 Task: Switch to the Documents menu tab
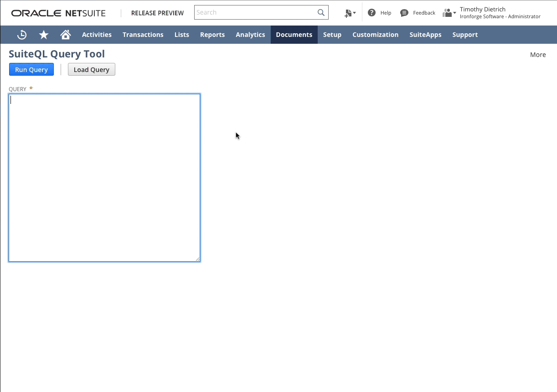click(294, 34)
